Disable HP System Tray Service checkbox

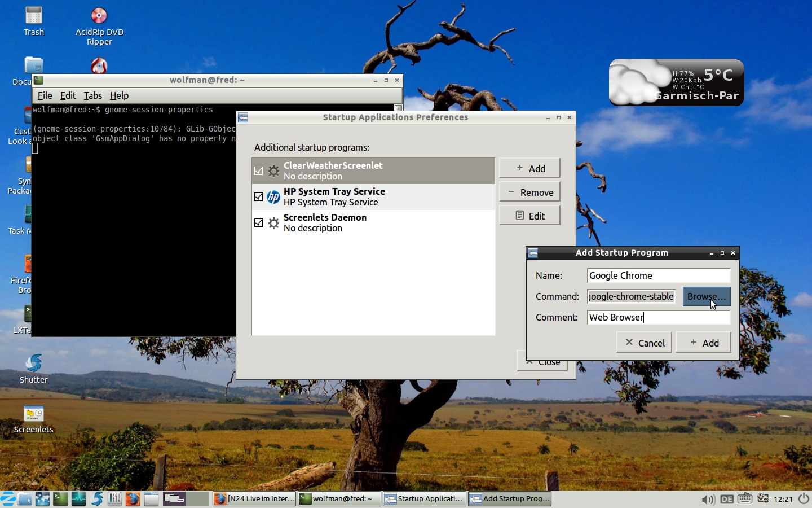[x=259, y=197]
